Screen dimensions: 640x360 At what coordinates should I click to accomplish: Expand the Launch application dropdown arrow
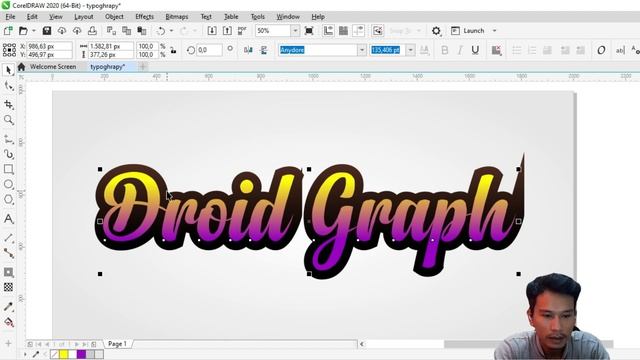[x=495, y=31]
